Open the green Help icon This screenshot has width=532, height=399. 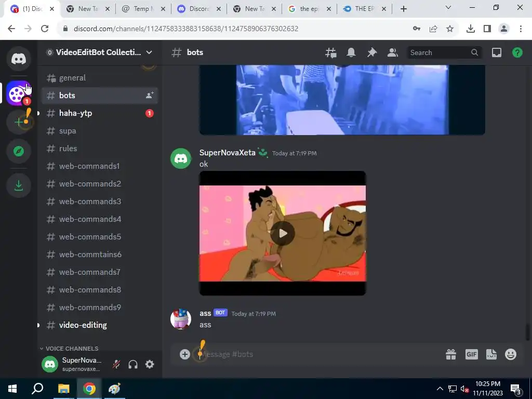click(517, 52)
